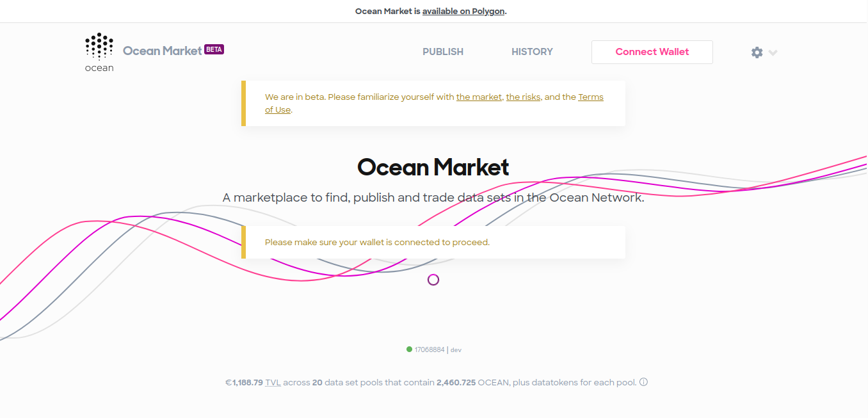
Task: Open the settings gear icon
Action: [757, 52]
